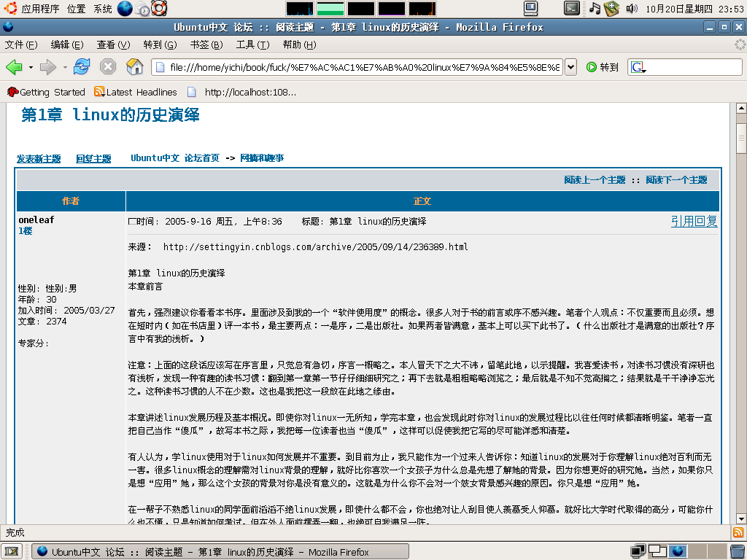Click the scrollbar down arrow
This screenshot has height=560, width=747.
(741, 519)
